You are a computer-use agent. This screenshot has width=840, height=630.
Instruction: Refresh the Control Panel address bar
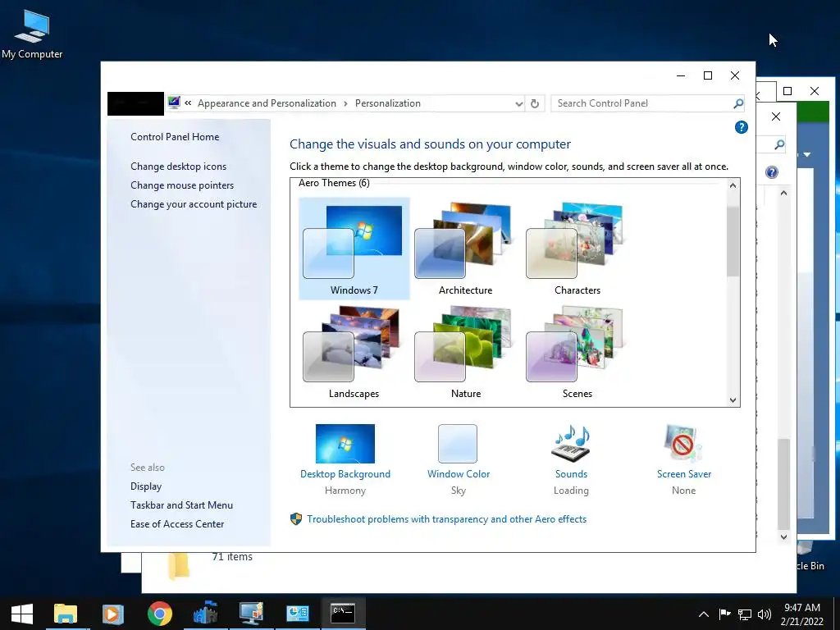point(535,103)
